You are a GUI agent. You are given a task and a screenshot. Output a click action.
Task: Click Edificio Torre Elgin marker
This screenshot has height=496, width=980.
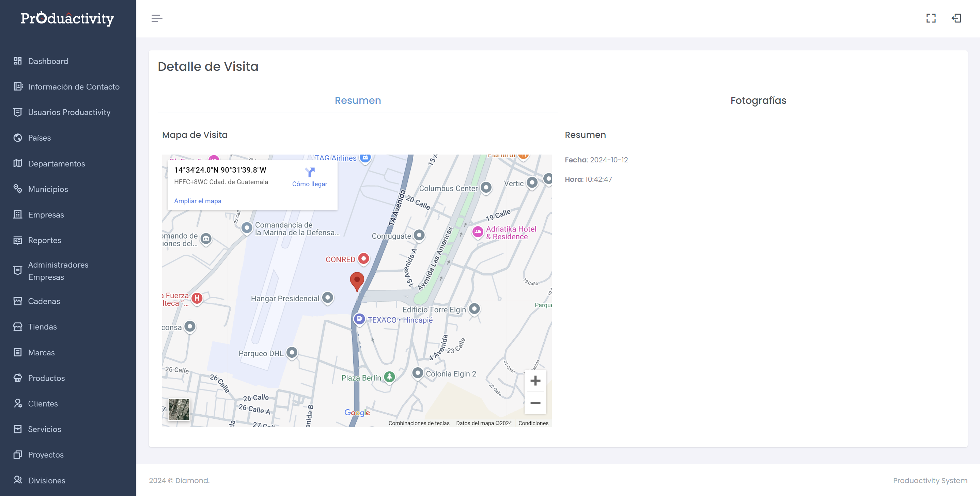(474, 309)
